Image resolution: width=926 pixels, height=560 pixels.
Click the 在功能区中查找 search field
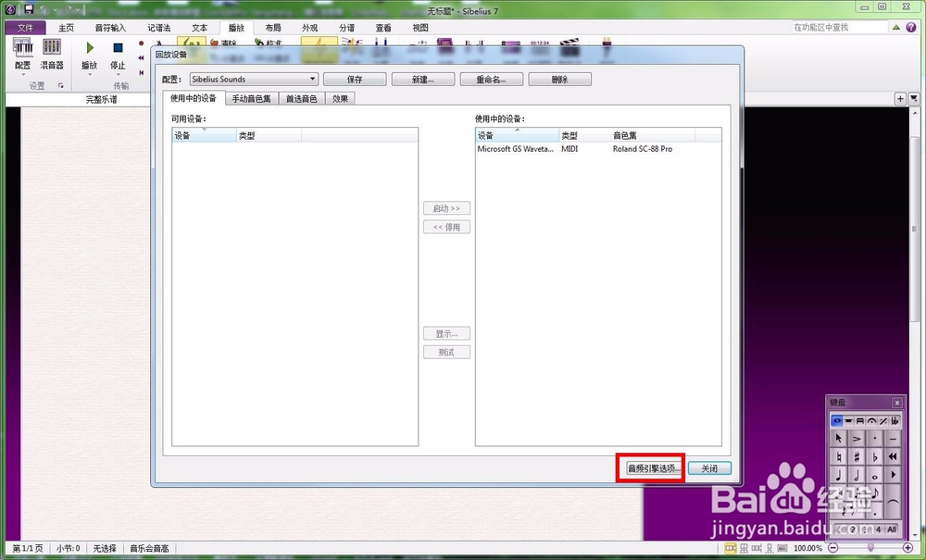click(839, 27)
